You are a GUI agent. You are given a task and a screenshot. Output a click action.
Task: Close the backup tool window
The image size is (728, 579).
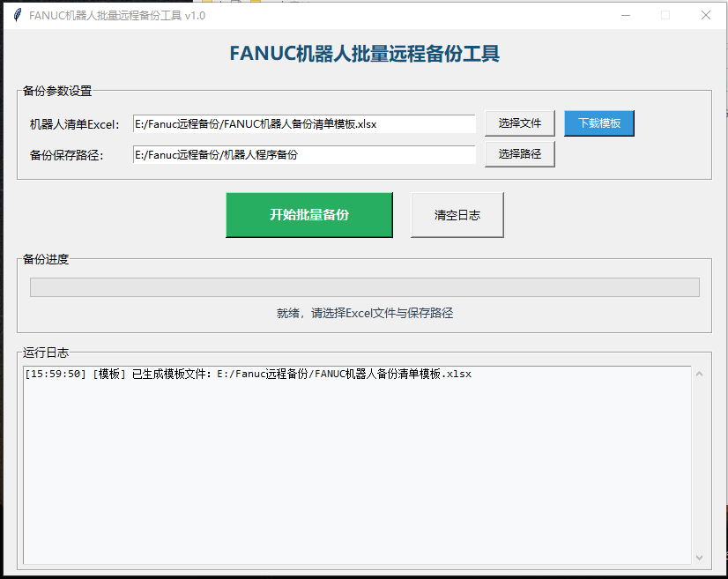pyautogui.click(x=706, y=15)
